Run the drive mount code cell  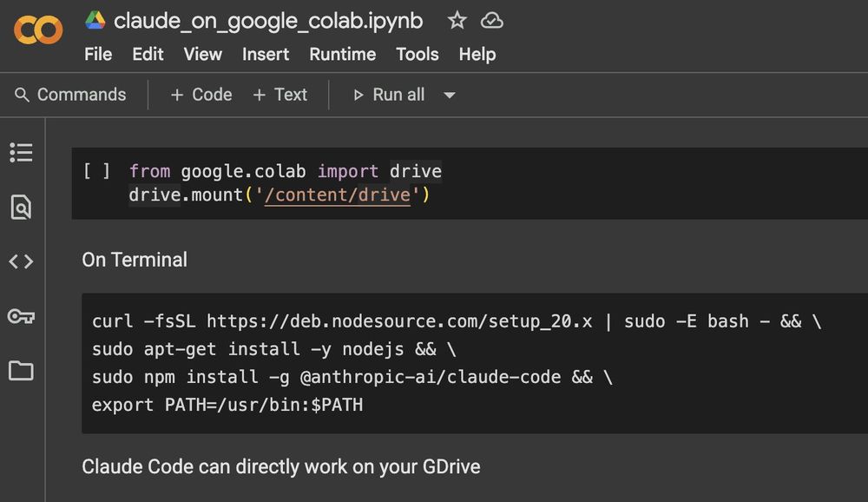point(96,170)
